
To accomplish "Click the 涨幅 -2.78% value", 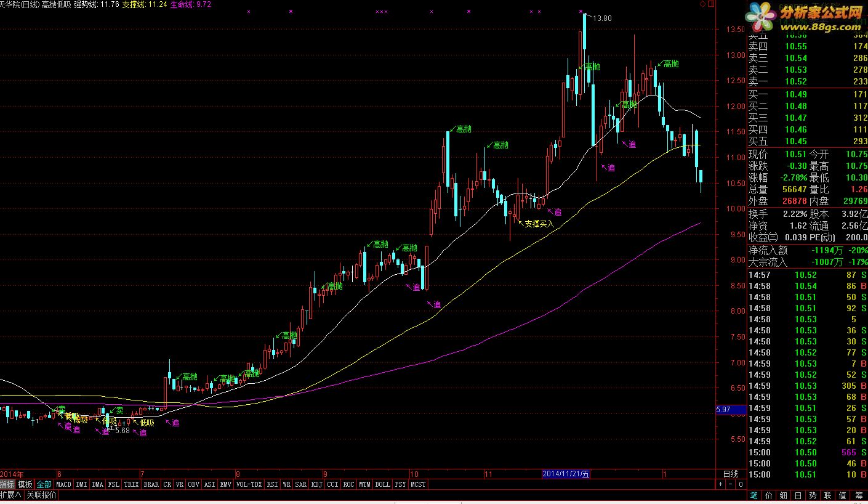I will 792,177.
